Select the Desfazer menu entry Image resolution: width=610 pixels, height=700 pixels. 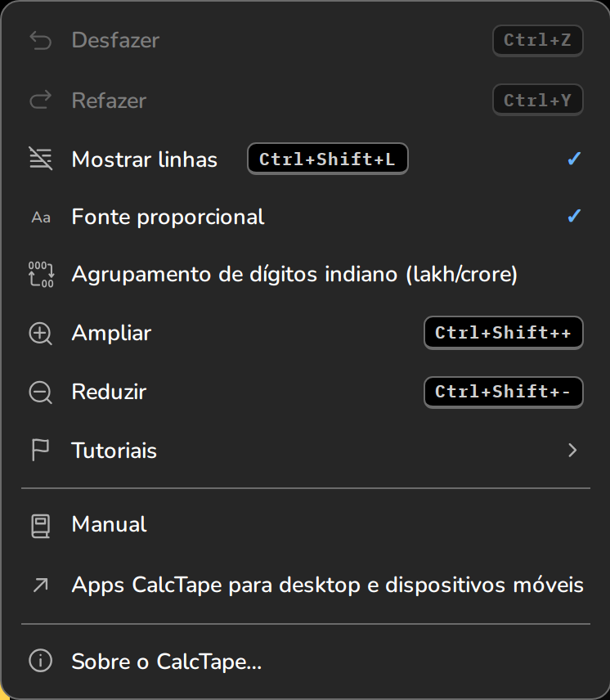pos(306,40)
